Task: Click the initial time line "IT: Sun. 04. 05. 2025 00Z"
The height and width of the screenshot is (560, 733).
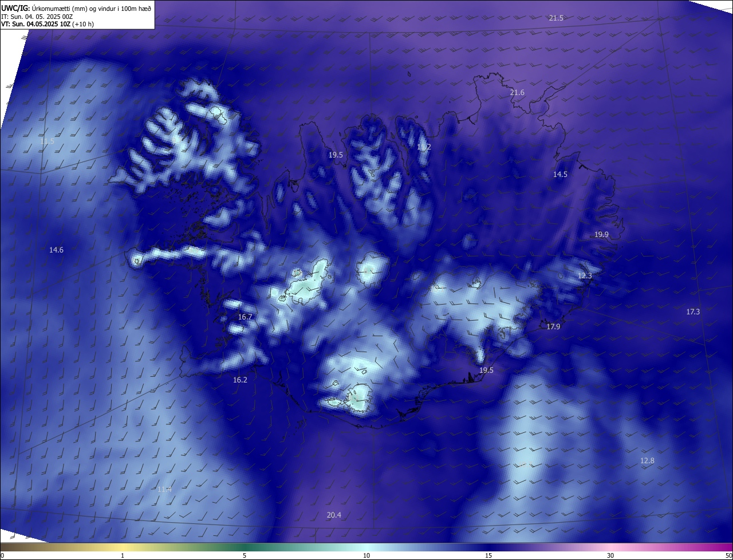Action: pos(37,17)
